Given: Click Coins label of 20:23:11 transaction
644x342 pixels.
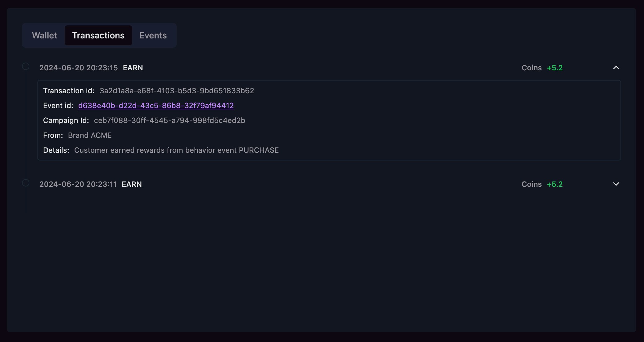Looking at the screenshot, I should (x=531, y=184).
